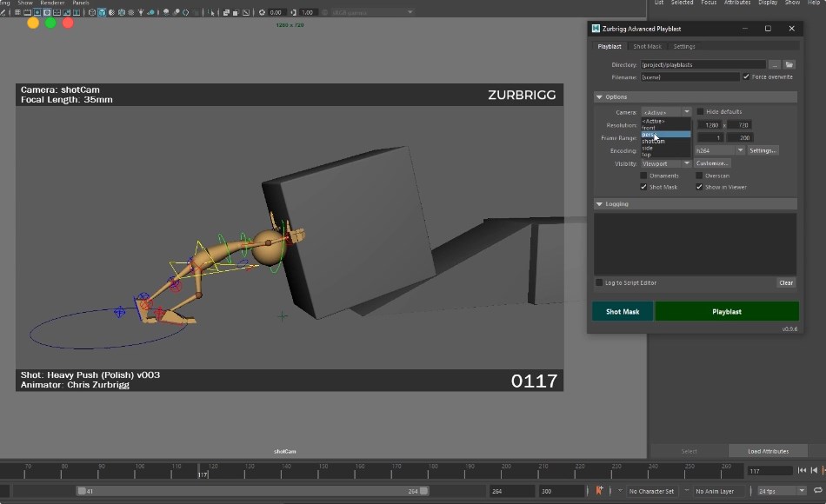This screenshot has height=504, width=826.
Task: Click the auto keyframe icon at bottom right
Action: pos(823,470)
